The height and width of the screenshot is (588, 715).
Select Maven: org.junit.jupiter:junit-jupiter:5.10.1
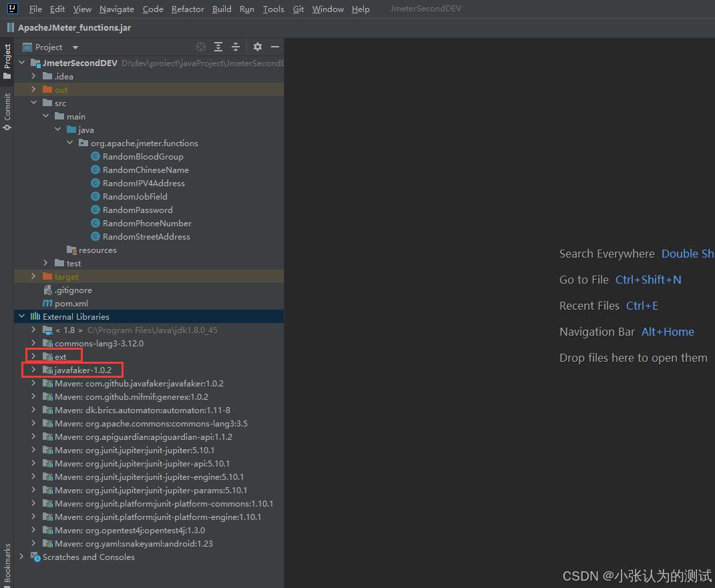134,450
